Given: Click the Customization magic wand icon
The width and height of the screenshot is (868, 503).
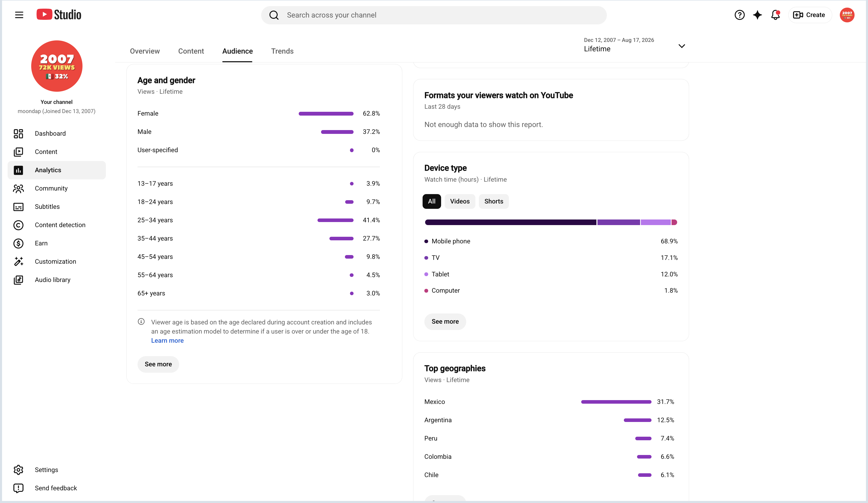Looking at the screenshot, I should [18, 261].
